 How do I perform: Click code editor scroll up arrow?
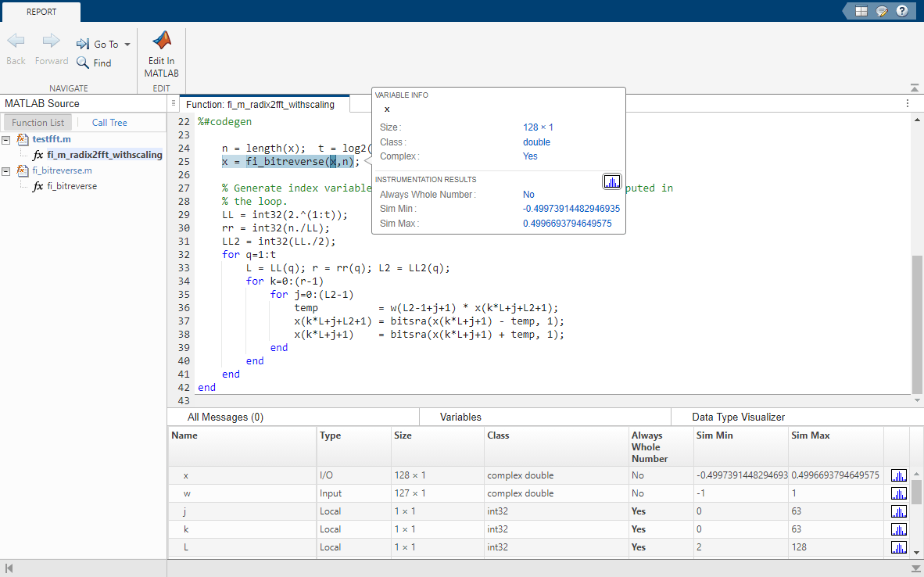(917, 120)
